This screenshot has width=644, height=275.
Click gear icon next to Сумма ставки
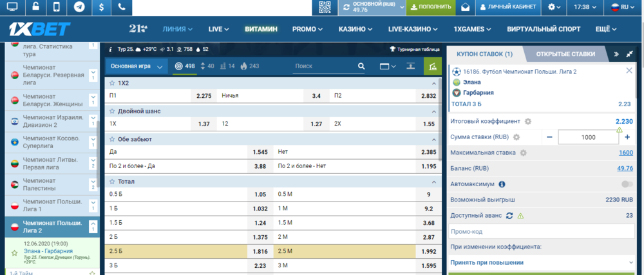point(516,137)
